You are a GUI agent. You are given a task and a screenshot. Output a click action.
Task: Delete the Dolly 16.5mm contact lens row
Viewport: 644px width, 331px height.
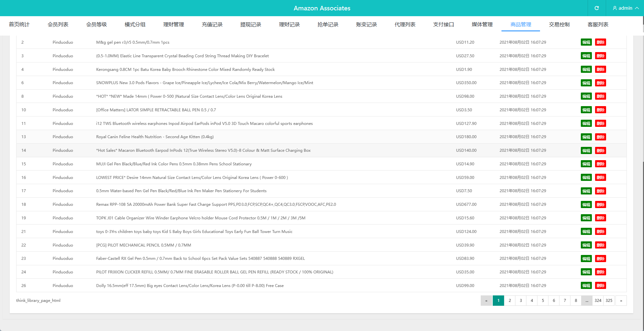click(x=600, y=286)
